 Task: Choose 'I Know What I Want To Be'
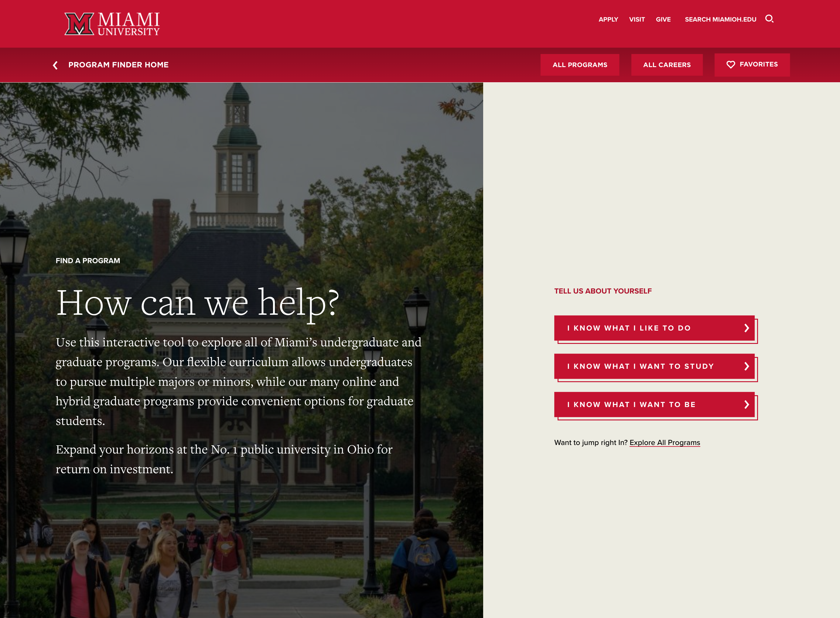[x=654, y=404]
